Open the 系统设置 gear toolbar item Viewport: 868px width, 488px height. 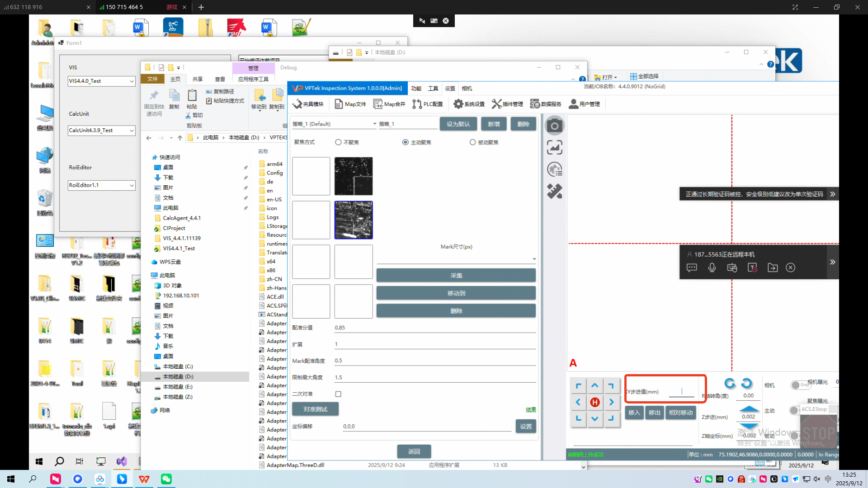(469, 104)
